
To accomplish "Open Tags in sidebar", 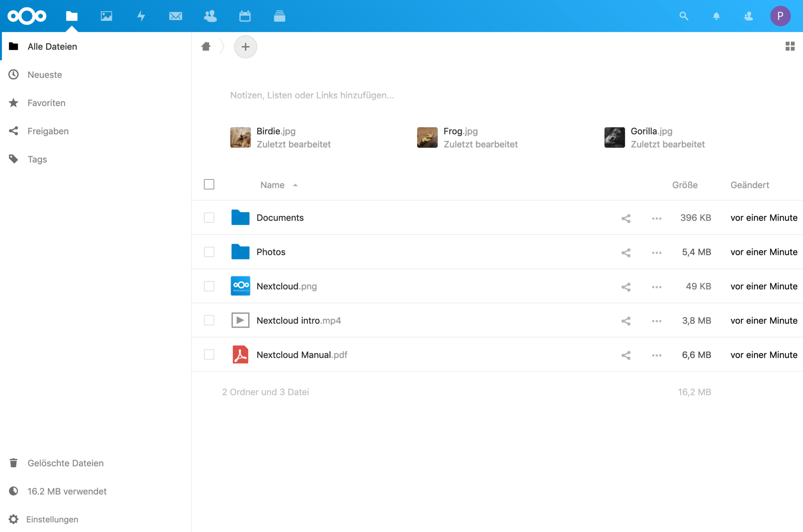I will coord(96,159).
